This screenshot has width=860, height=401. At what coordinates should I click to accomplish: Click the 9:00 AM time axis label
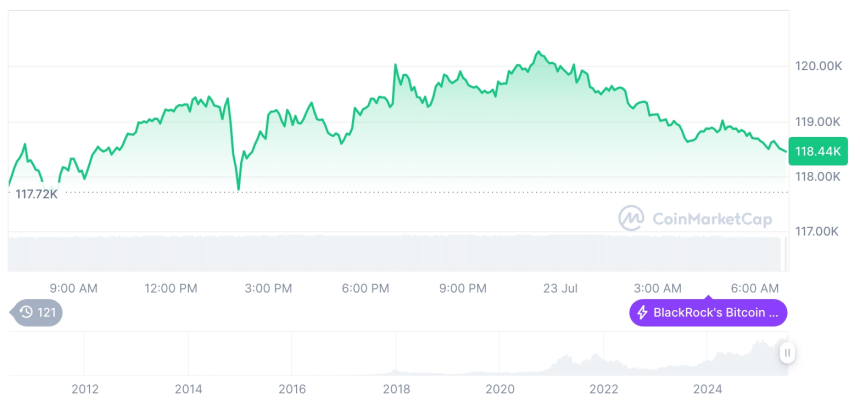tap(73, 288)
